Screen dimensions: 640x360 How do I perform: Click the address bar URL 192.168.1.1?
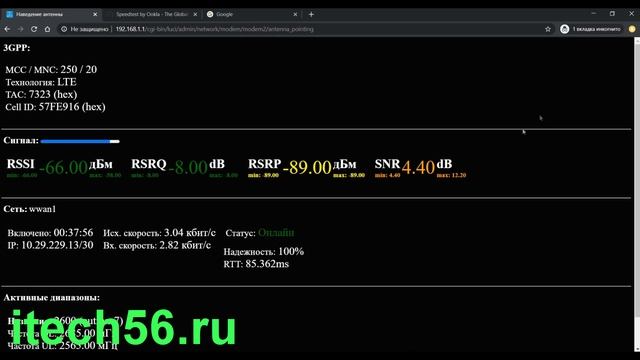pyautogui.click(x=214, y=29)
